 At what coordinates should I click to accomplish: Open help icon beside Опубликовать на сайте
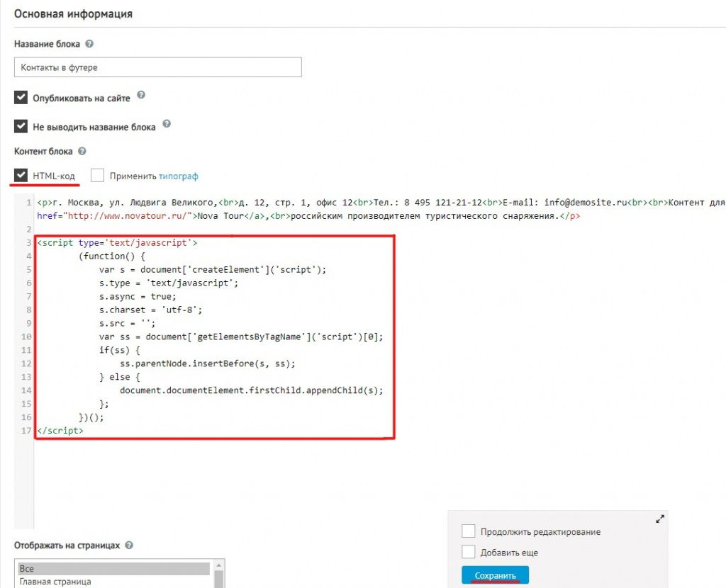(141, 95)
